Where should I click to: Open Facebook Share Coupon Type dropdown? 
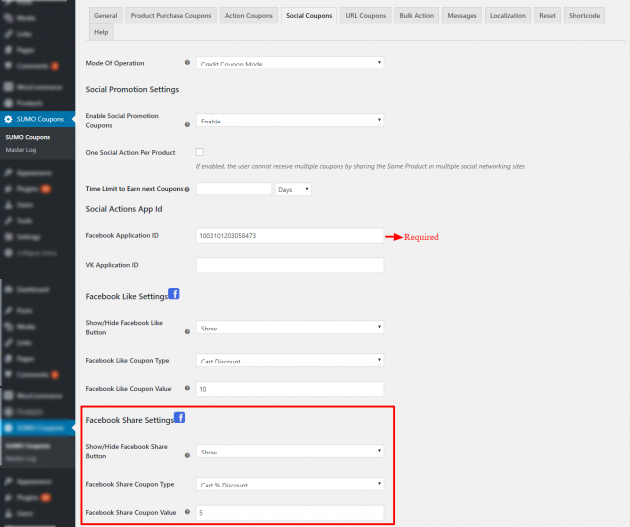(290, 484)
